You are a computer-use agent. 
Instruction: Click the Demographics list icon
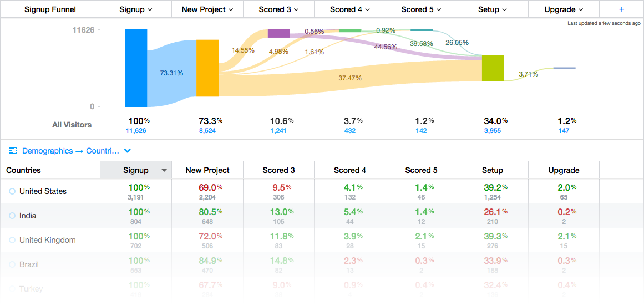click(13, 151)
